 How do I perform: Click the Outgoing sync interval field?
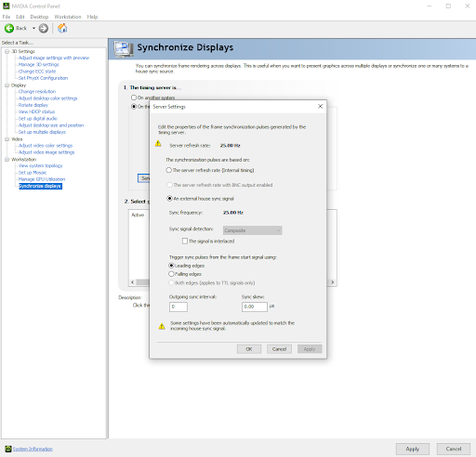point(178,307)
